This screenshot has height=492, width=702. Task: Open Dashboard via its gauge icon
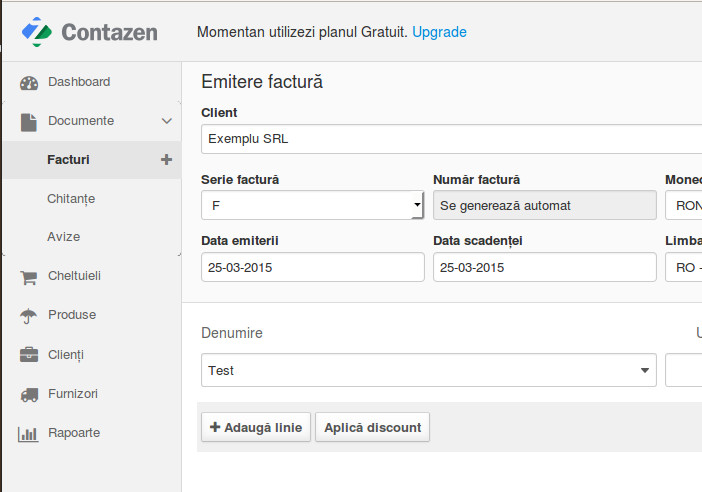(29, 82)
